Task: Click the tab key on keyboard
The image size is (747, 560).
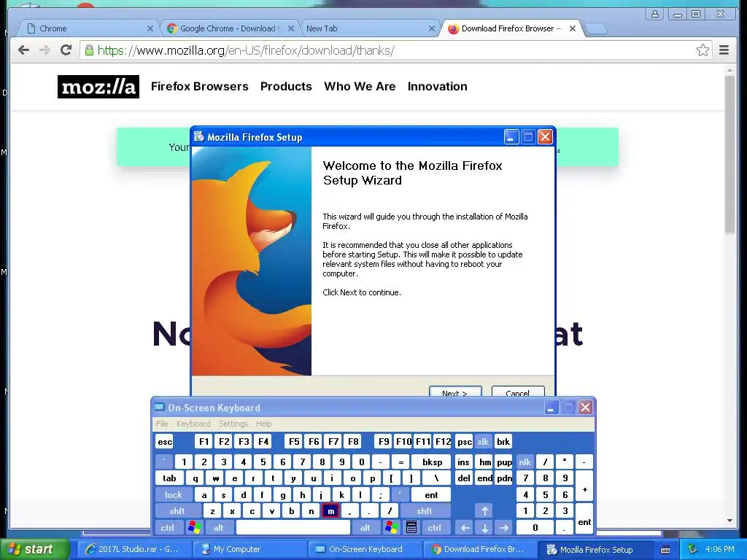Action: [x=169, y=478]
